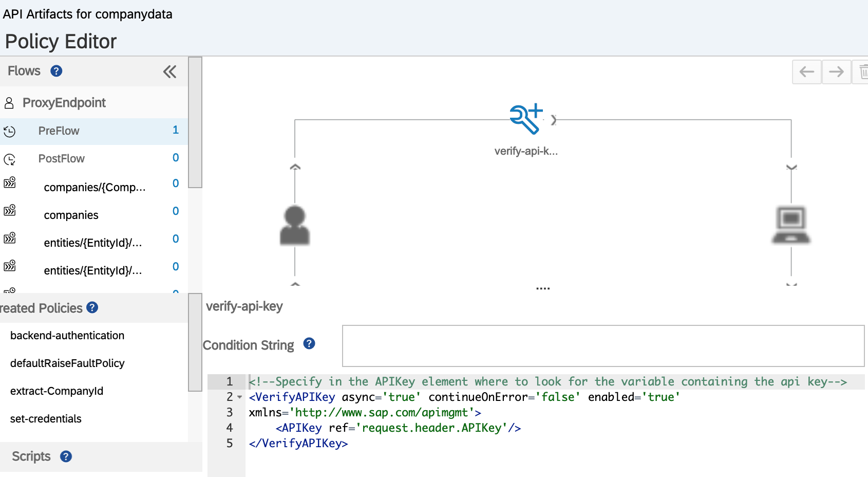Open the defaultRaiseFaultPolicy policy
868x477 pixels.
67,363
